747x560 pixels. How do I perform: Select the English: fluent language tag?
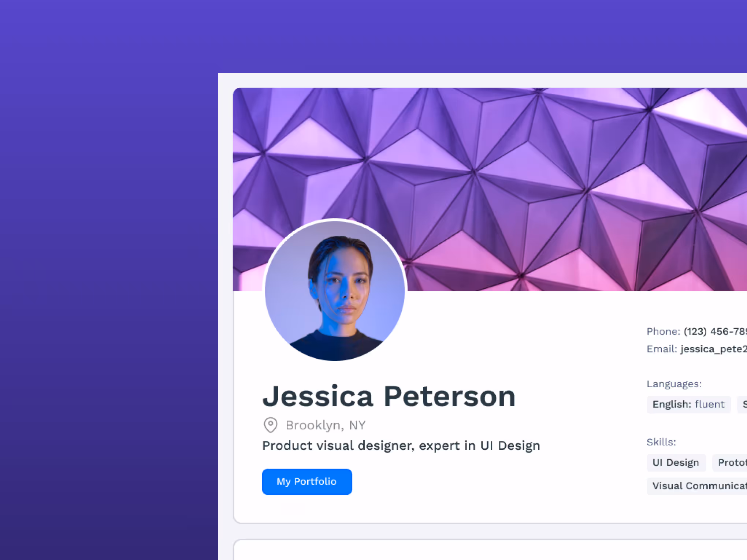(x=688, y=404)
